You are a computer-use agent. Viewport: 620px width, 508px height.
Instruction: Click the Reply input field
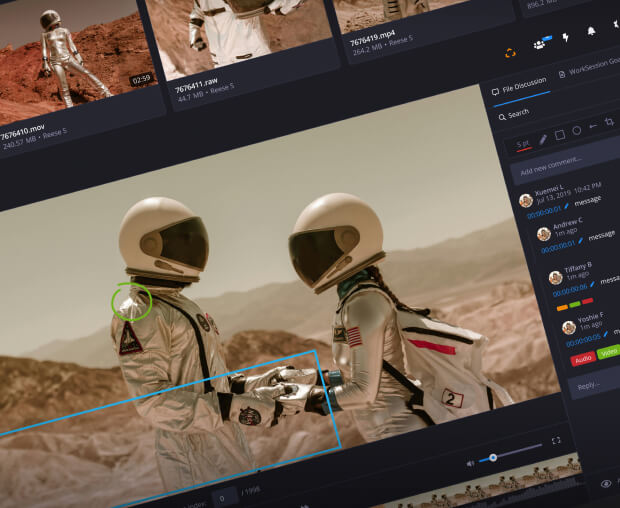593,384
